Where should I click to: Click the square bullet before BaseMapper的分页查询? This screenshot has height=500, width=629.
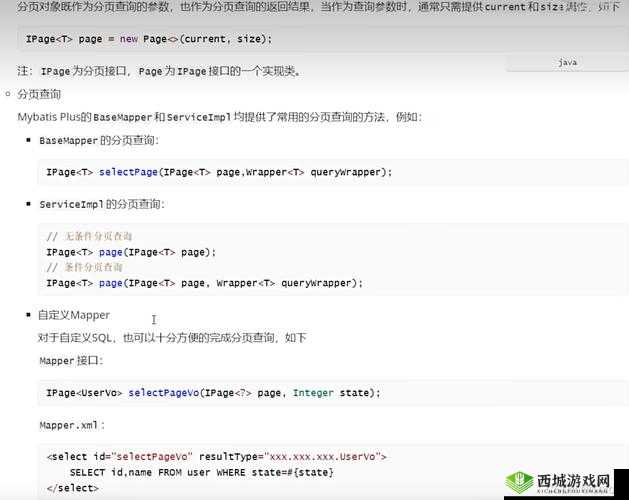28,140
